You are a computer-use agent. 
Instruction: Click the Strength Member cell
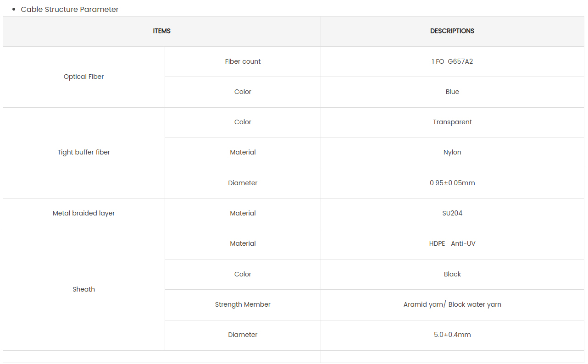click(x=243, y=304)
